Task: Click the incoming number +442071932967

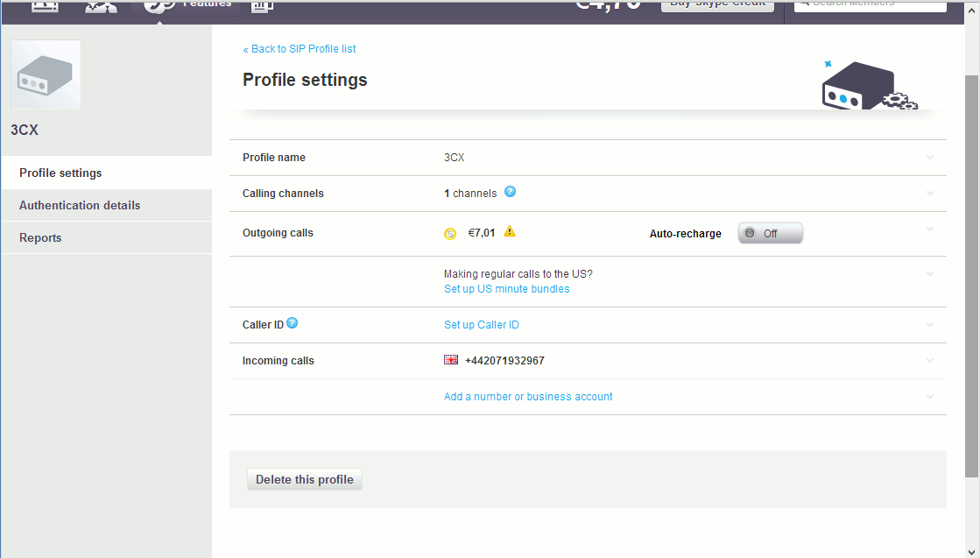Action: 505,361
